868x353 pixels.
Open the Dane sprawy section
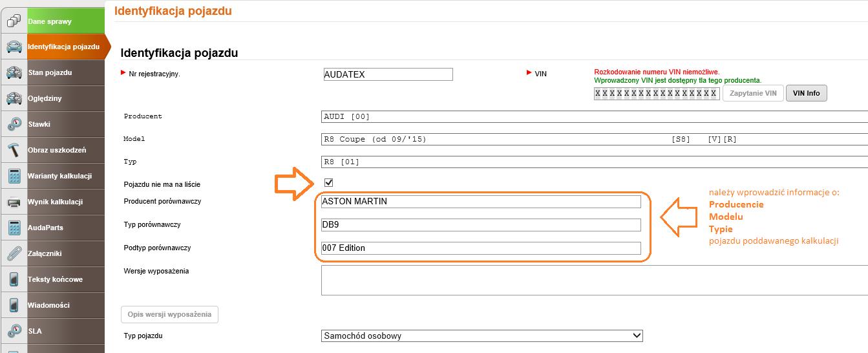click(x=65, y=21)
